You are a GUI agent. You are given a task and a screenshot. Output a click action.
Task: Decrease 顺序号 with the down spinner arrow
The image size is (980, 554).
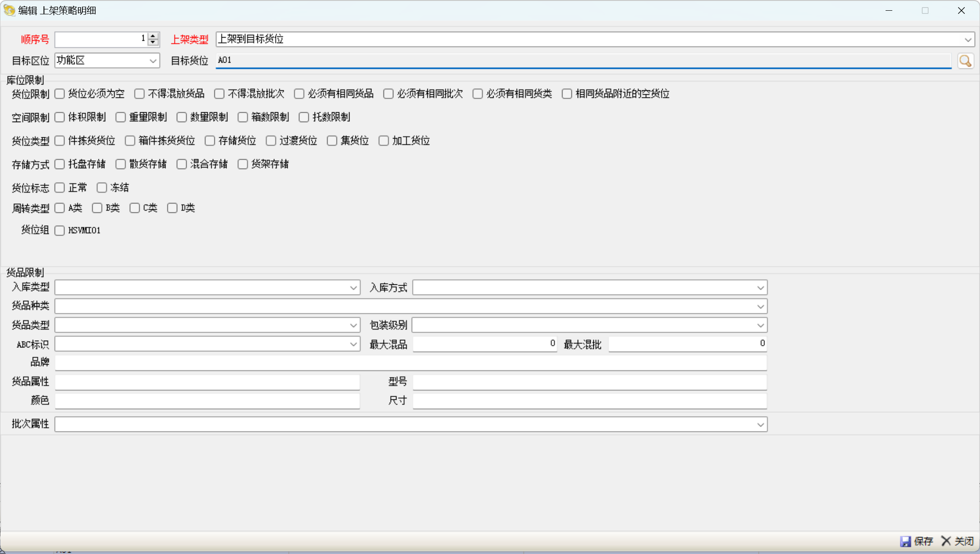point(153,42)
